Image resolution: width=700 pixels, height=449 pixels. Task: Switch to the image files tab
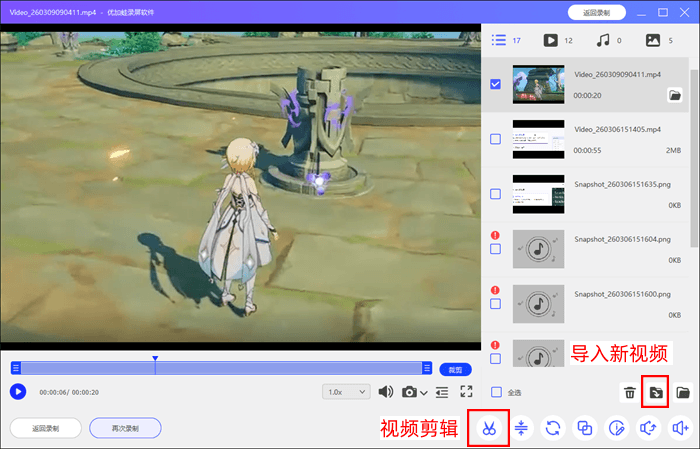coord(653,40)
